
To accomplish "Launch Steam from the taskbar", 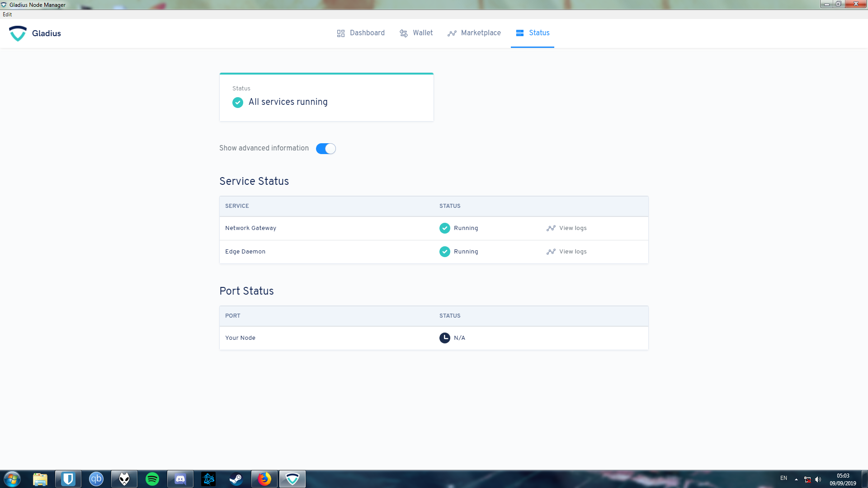I will [x=236, y=479].
